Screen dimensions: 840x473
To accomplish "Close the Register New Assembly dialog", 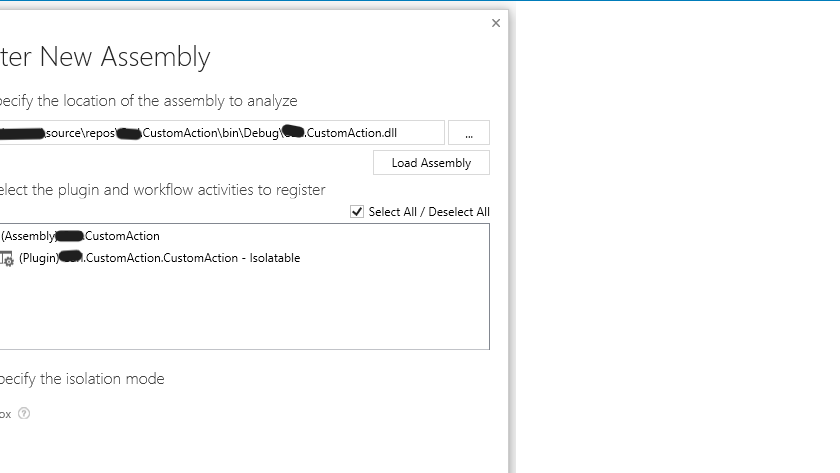I will [496, 23].
